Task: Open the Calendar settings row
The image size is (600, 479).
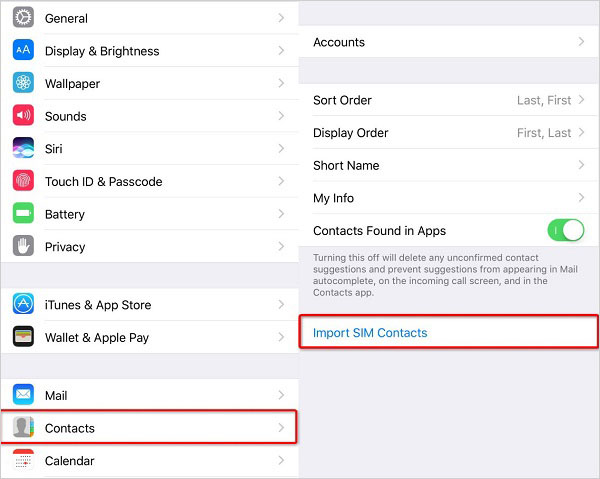Action: click(150, 461)
